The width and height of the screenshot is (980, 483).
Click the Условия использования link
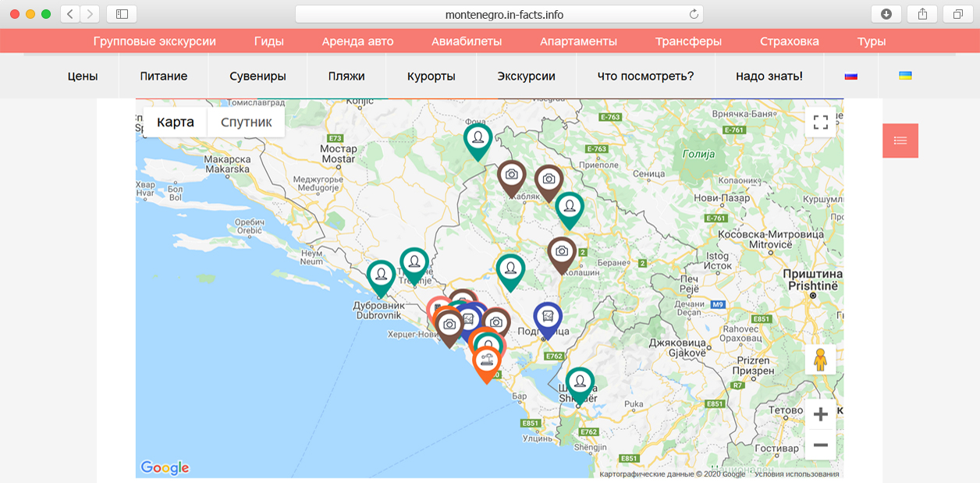point(797,474)
